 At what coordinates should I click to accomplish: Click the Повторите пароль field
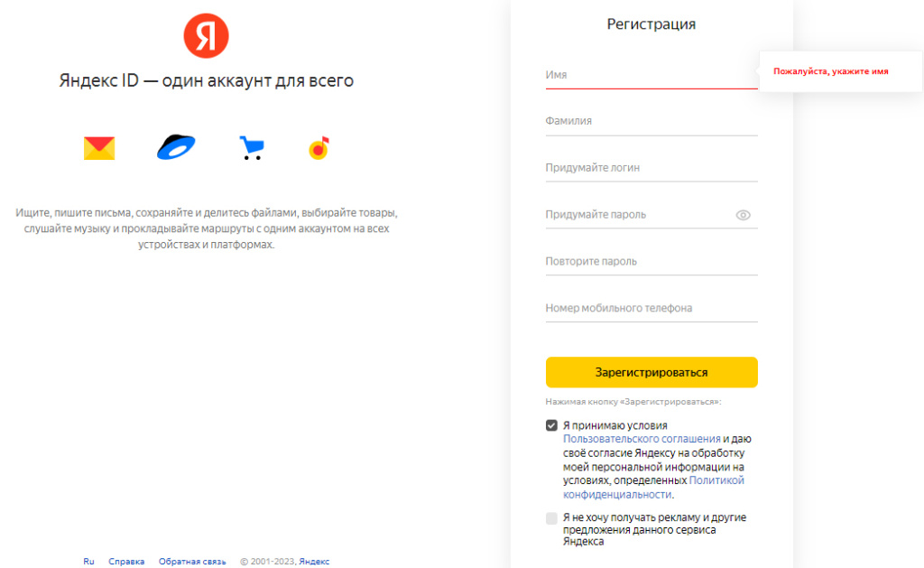click(x=651, y=262)
